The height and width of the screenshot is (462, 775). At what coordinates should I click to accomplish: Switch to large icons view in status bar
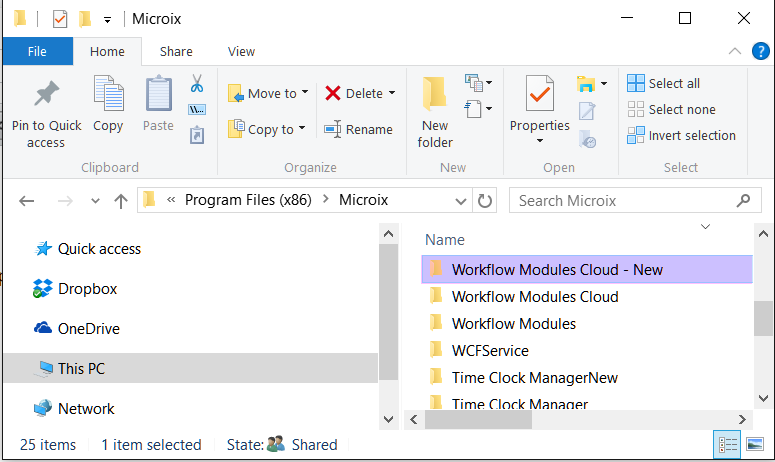(x=756, y=445)
